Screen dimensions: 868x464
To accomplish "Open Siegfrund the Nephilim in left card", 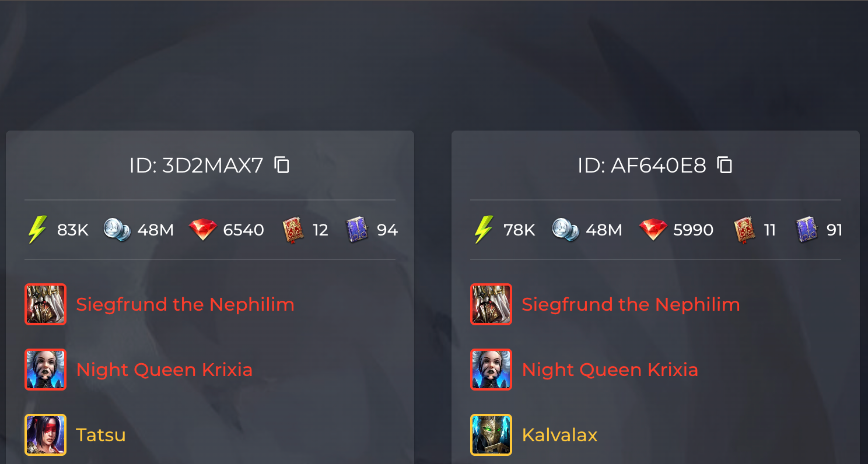I will [x=185, y=304].
